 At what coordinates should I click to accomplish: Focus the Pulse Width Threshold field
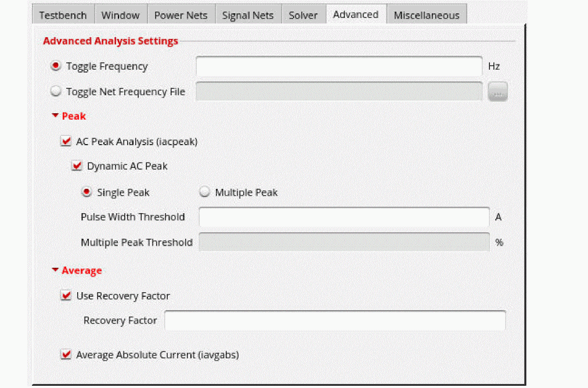tap(344, 217)
